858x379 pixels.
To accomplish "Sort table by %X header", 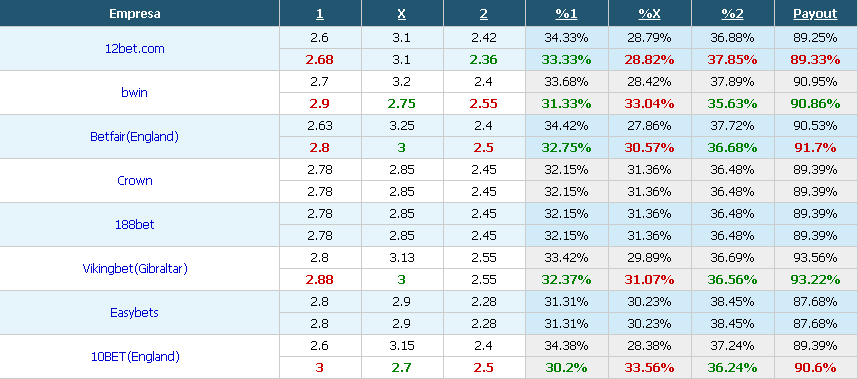I will [x=650, y=14].
